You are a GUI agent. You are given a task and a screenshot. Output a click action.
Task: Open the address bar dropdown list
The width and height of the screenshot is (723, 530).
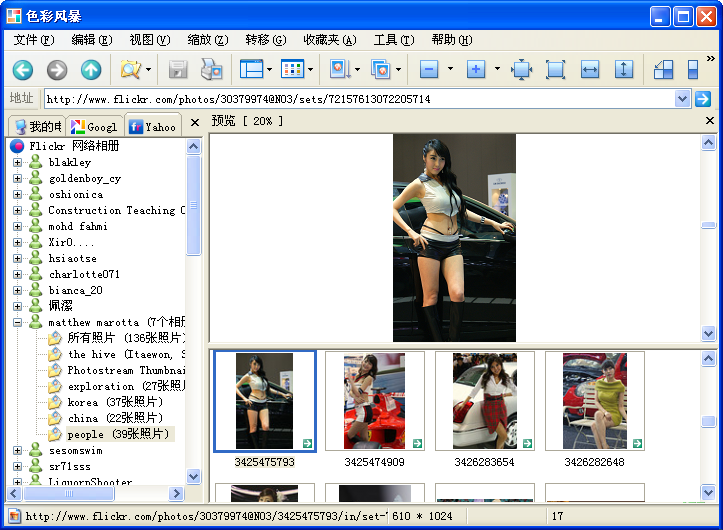683,99
